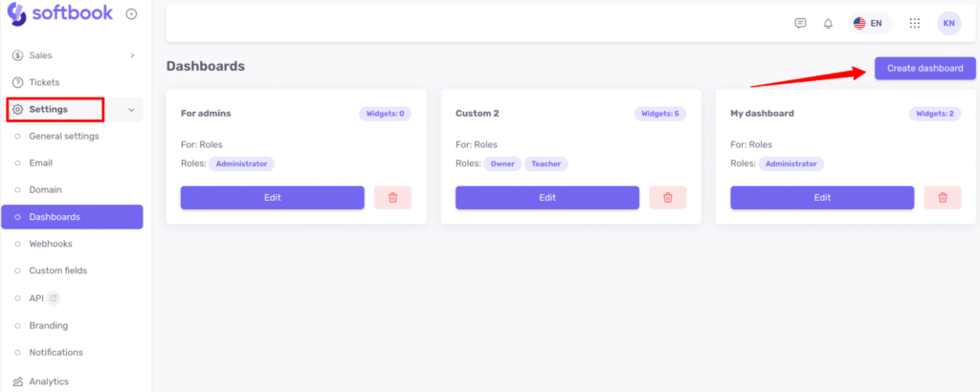This screenshot has width=980, height=392.
Task: Delete the For admins dashboard
Action: point(392,197)
